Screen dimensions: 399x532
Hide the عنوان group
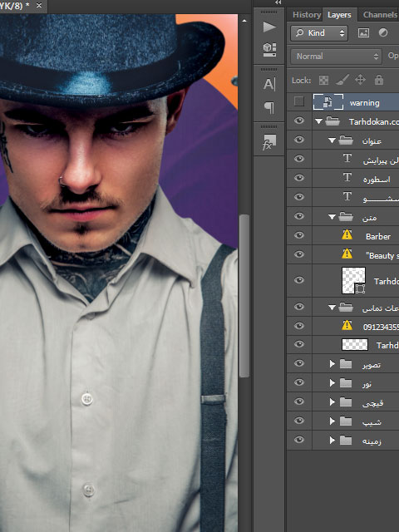point(299,140)
